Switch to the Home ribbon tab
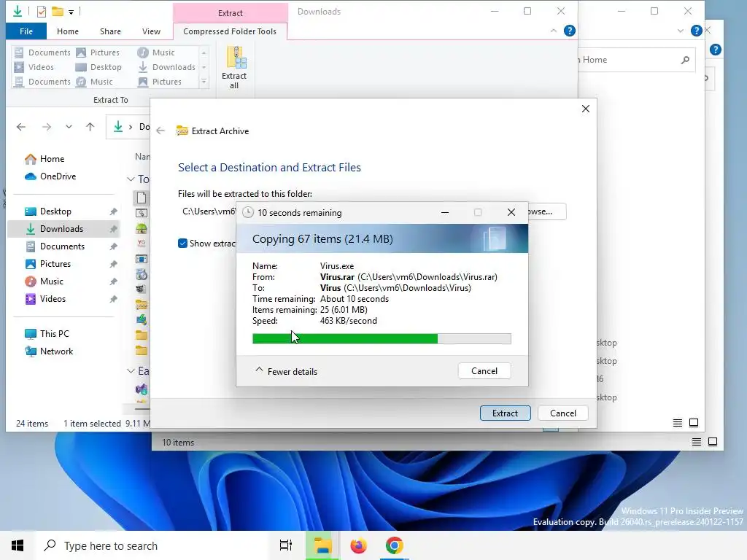Screen dimensions: 747x560 point(68,31)
